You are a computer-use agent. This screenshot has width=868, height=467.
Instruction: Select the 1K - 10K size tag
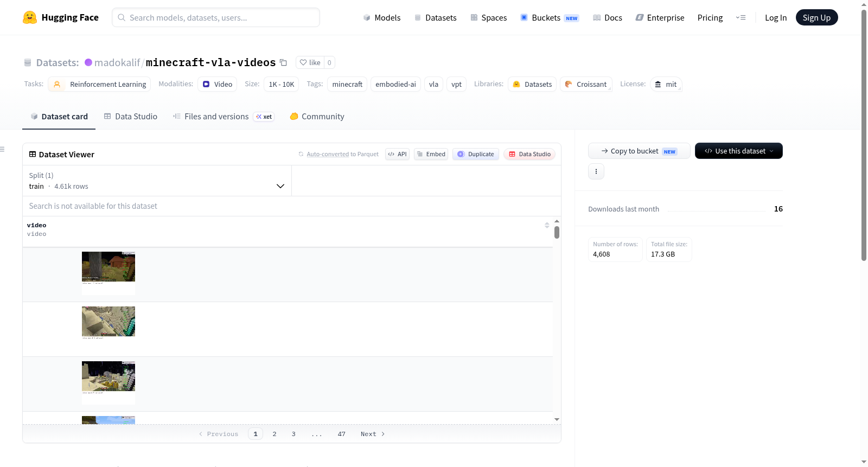tap(282, 84)
